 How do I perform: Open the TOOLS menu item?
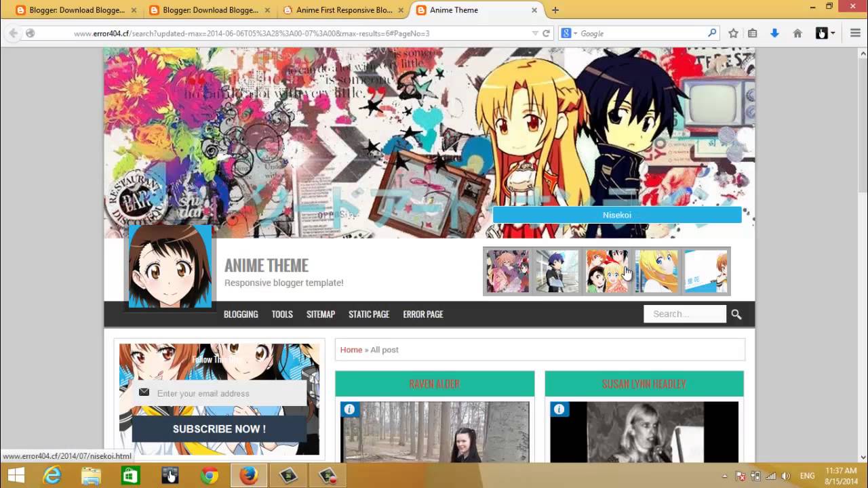tap(282, 314)
